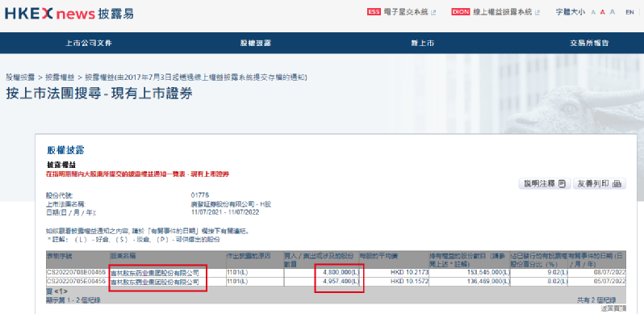Open the 電子呈交系統 link
Screen dimensions: 644x314
[x=406, y=12]
